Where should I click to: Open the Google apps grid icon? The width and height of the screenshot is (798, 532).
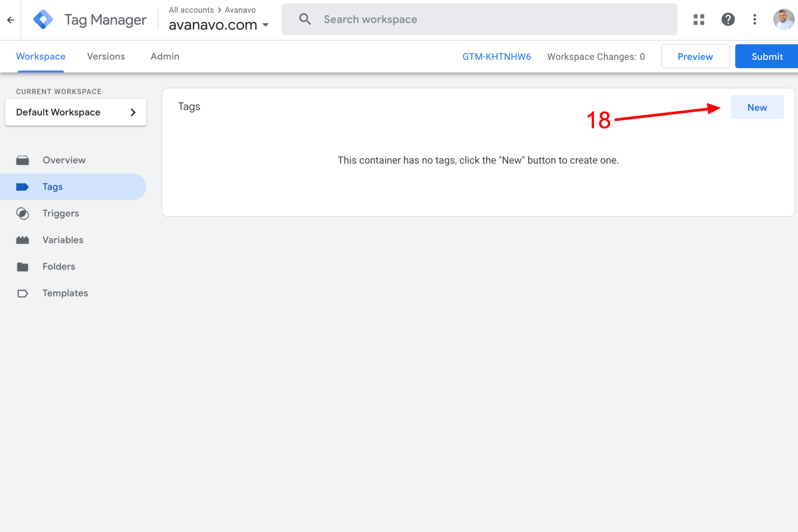tap(698, 19)
